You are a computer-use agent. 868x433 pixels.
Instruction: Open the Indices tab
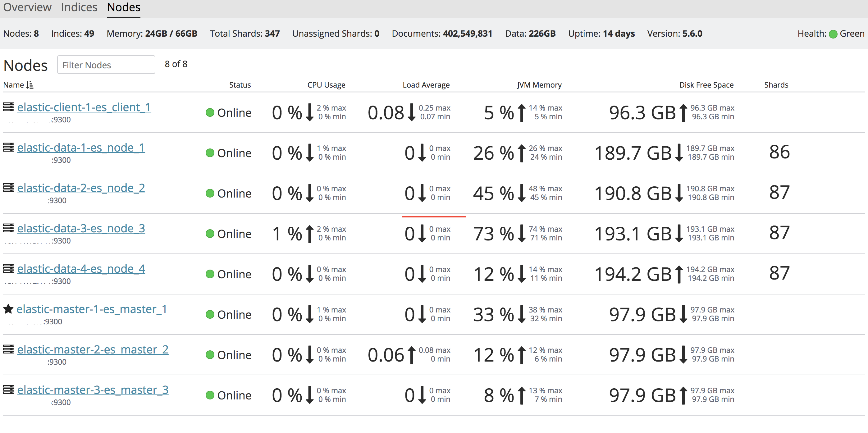(79, 7)
